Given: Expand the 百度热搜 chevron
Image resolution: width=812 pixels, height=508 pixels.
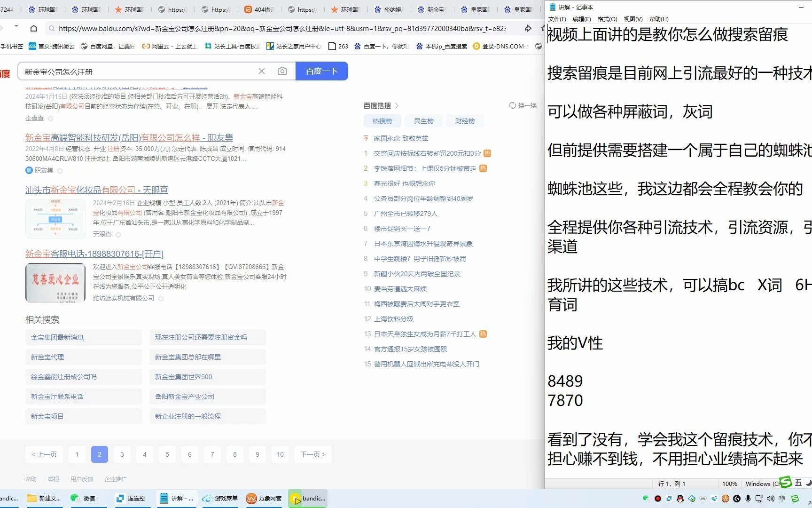Looking at the screenshot, I should point(397,105).
